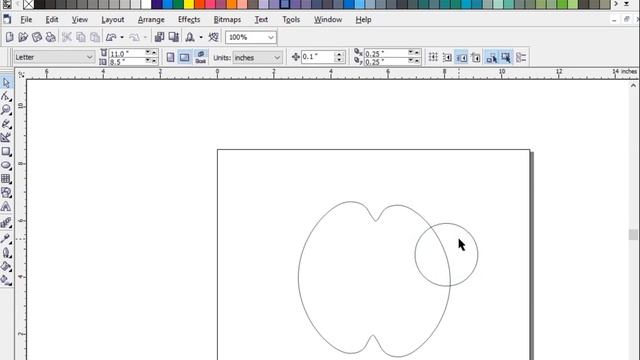Viewport: 640px width, 360px height.
Task: Select the Outline tool
Action: [6, 253]
